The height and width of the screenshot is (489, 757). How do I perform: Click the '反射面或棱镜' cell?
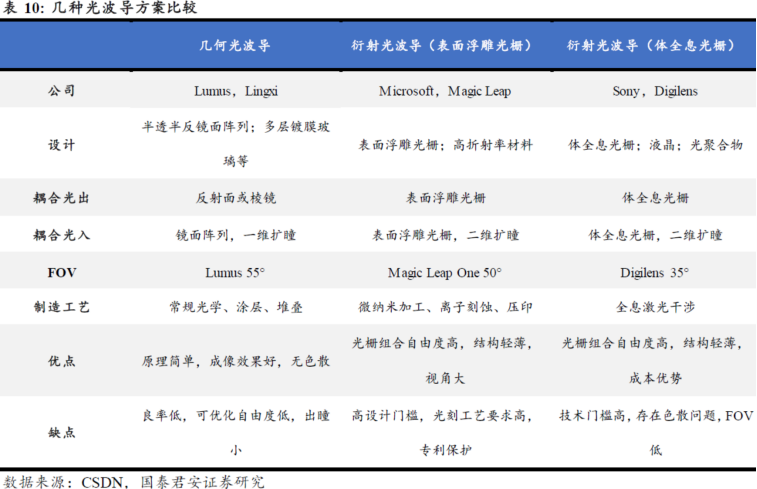(236, 198)
